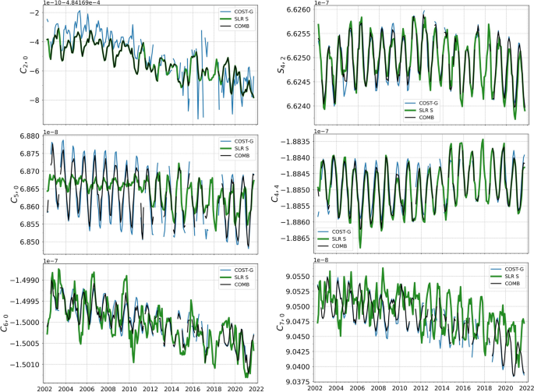Click 2022 x-axis tick under C6,0 plot
This screenshot has width=534, height=392.
(x=256, y=389)
